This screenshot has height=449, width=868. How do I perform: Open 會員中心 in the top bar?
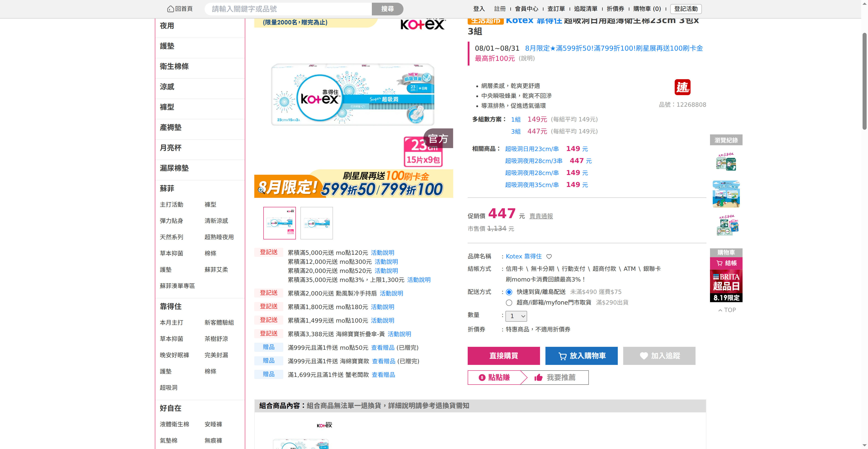(527, 9)
